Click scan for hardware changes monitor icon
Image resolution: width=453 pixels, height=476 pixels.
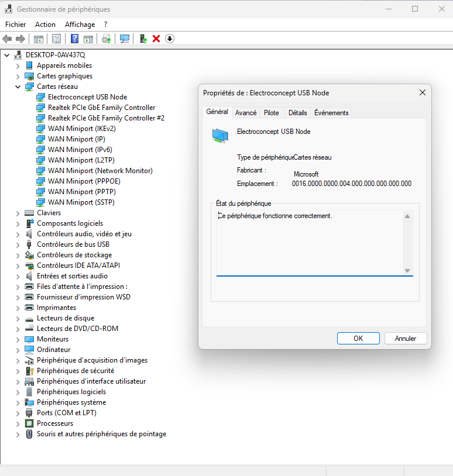coord(124,39)
